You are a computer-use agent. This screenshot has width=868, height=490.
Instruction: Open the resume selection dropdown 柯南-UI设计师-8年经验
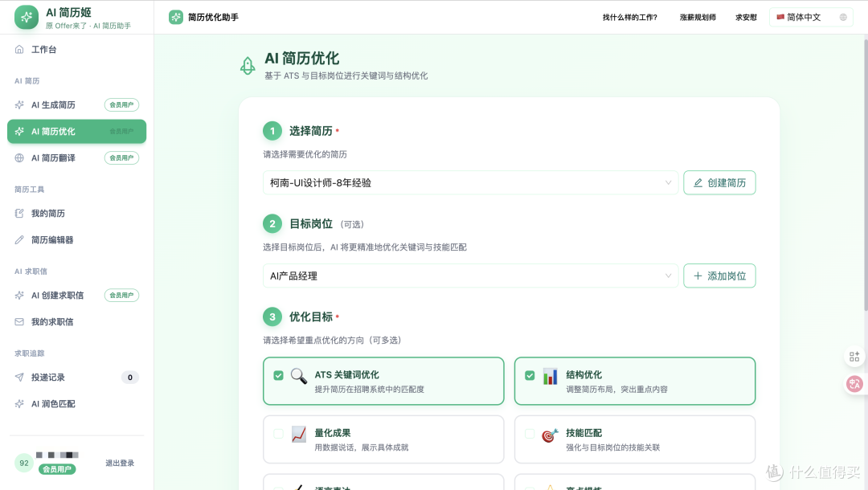(x=470, y=182)
